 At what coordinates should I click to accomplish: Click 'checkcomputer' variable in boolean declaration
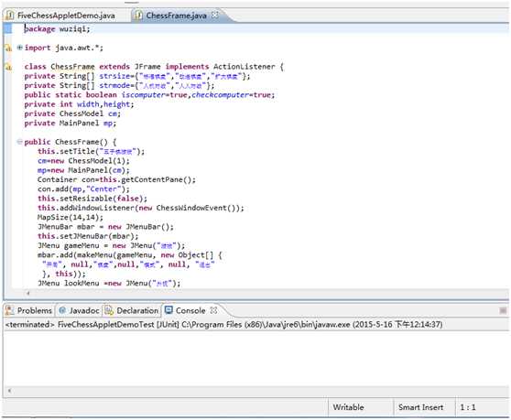click(221, 95)
